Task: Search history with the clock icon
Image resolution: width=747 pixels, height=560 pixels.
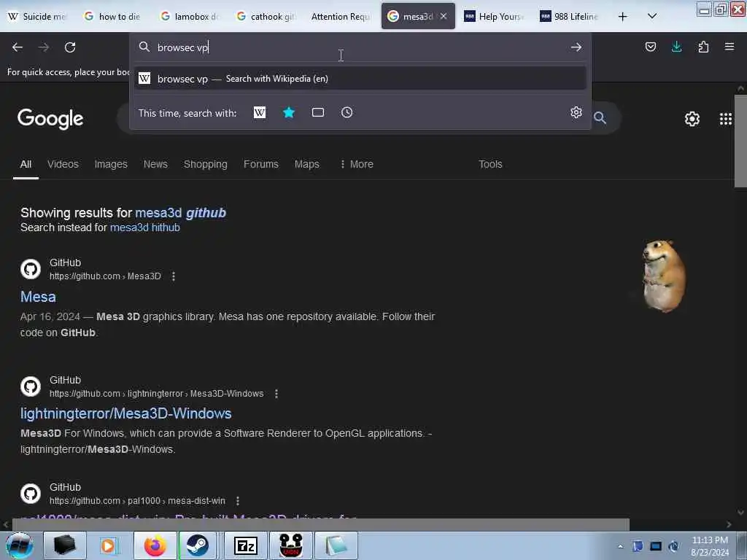Action: [347, 112]
